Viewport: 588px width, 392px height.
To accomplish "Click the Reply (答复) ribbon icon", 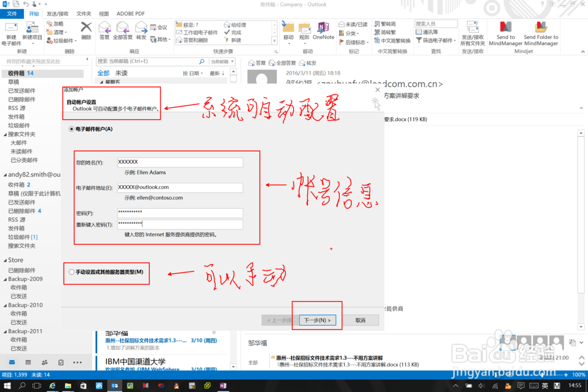I will [105, 28].
